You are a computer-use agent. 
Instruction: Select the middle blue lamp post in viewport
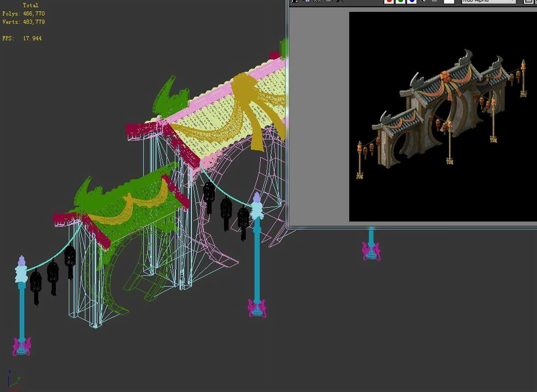[257, 255]
